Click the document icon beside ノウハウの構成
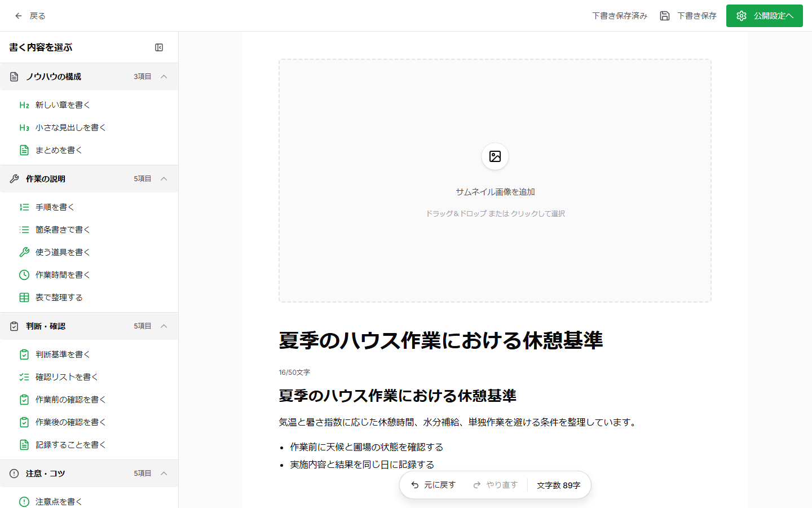 tap(14, 77)
